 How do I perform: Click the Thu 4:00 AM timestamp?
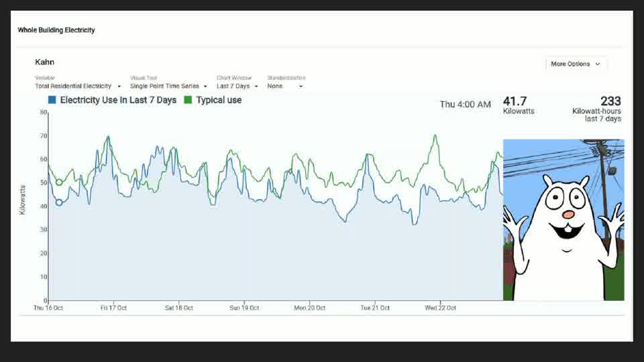pyautogui.click(x=466, y=105)
